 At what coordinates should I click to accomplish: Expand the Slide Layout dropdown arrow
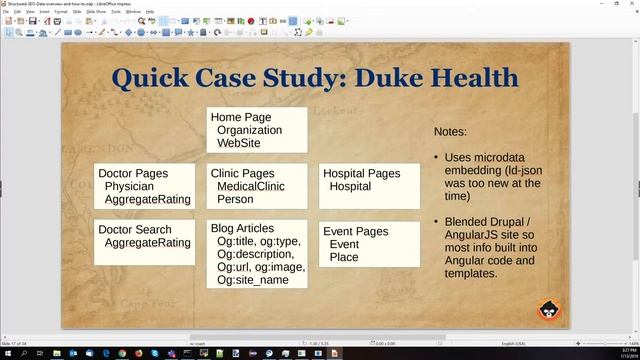(347, 21)
